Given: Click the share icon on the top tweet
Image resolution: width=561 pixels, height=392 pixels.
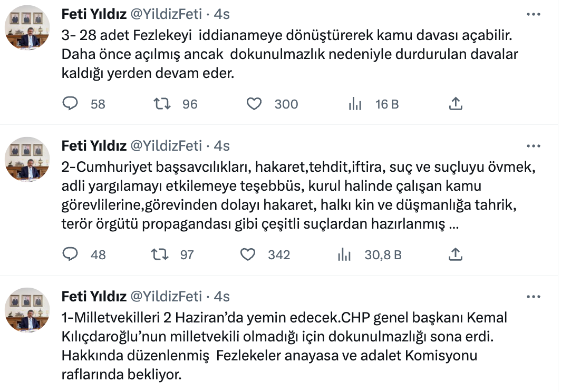Looking at the screenshot, I should point(456,104).
